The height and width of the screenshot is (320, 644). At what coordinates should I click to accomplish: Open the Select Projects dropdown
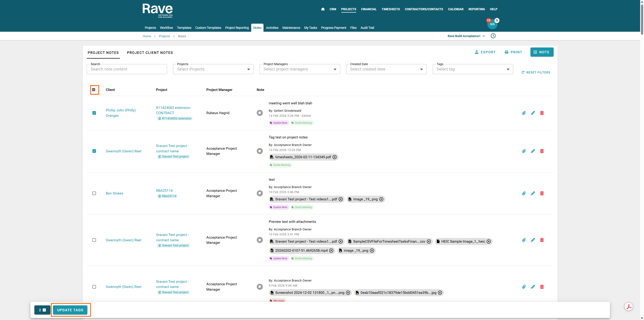pos(213,69)
